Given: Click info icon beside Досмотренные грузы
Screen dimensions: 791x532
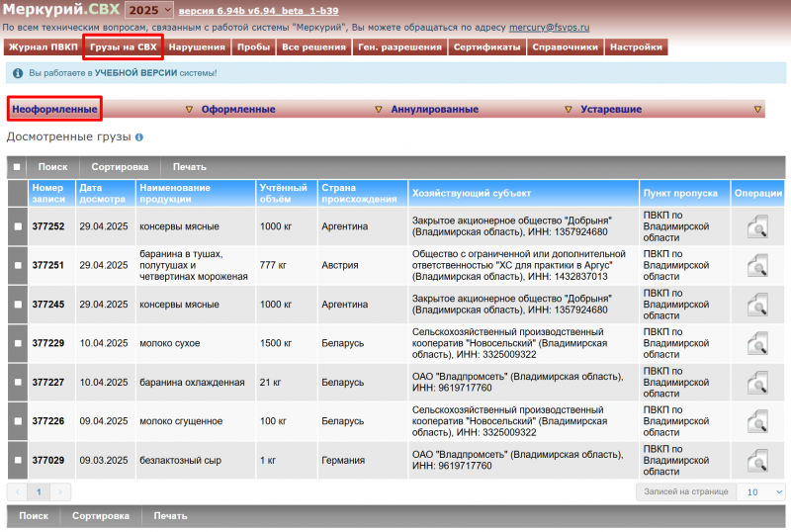Looking at the screenshot, I should pyautogui.click(x=139, y=137).
